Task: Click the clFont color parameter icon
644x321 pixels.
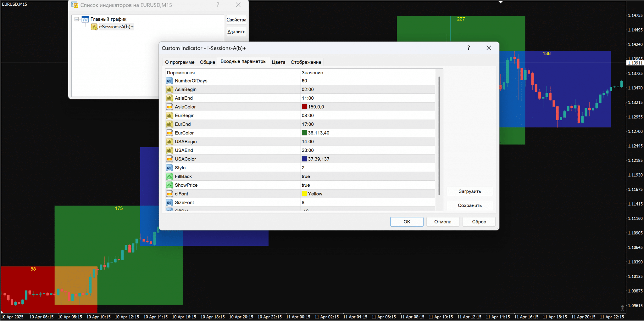Action: tap(169, 194)
